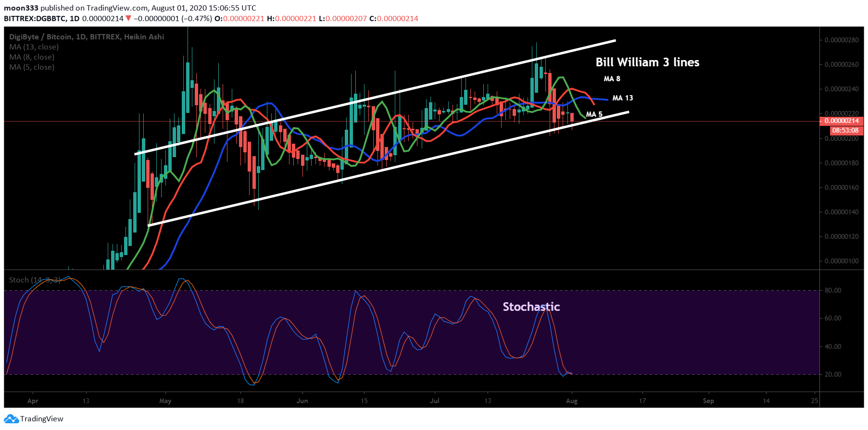Click the close value C:0.00000214
The image size is (868, 430).
pos(394,19)
